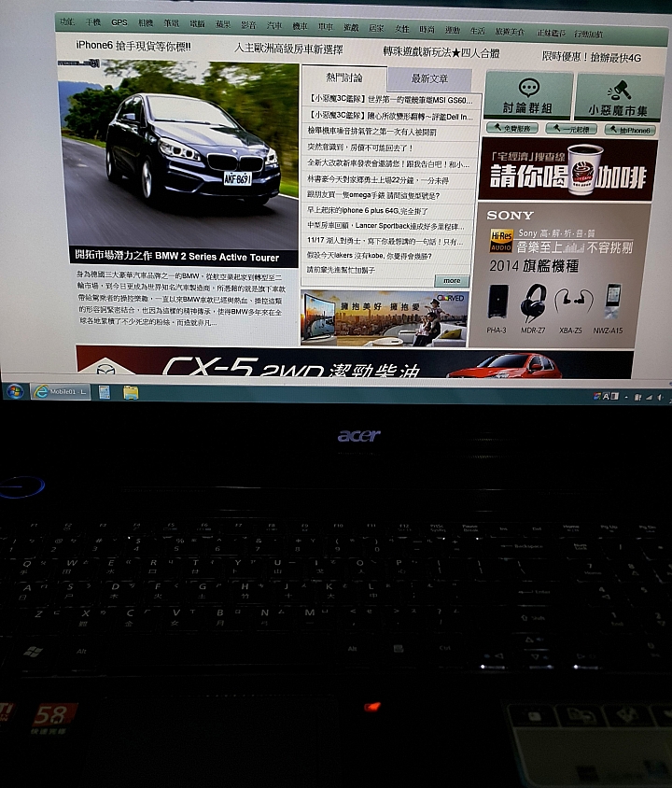
Task: Click the Sony MDR-Z7 headphones image
Action: 532,303
